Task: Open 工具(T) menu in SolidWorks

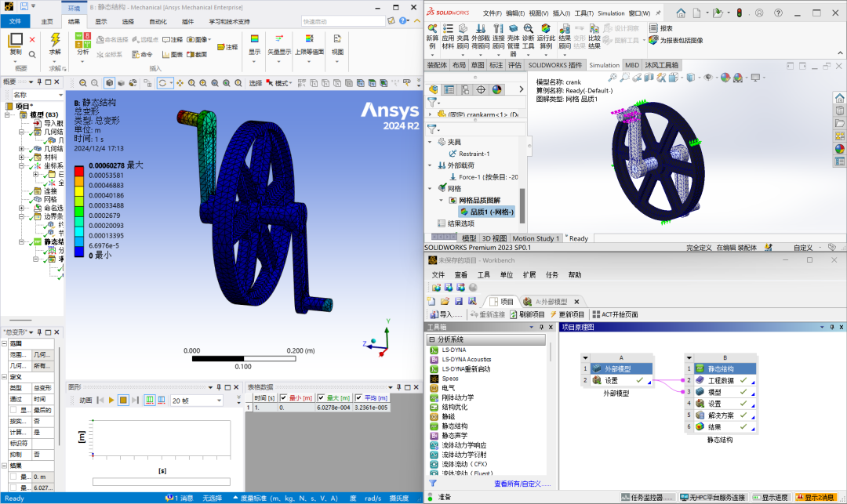Action: click(x=584, y=13)
